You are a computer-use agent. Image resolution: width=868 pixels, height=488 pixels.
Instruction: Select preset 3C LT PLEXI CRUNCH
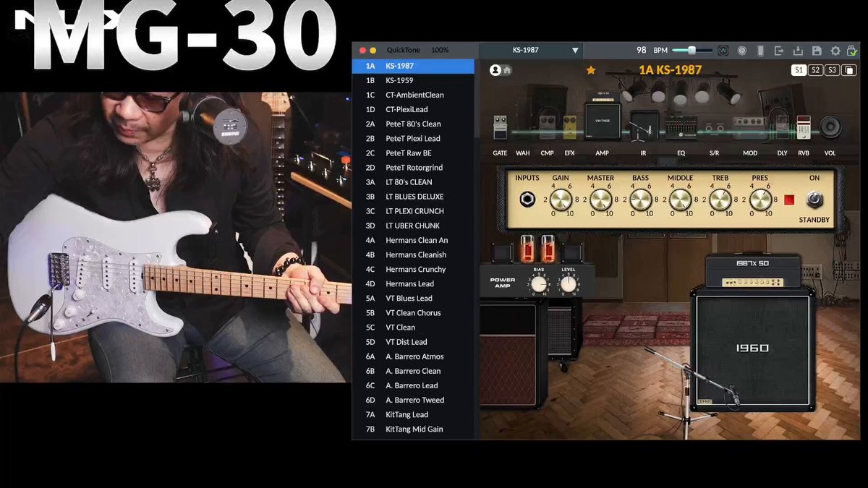tap(413, 211)
